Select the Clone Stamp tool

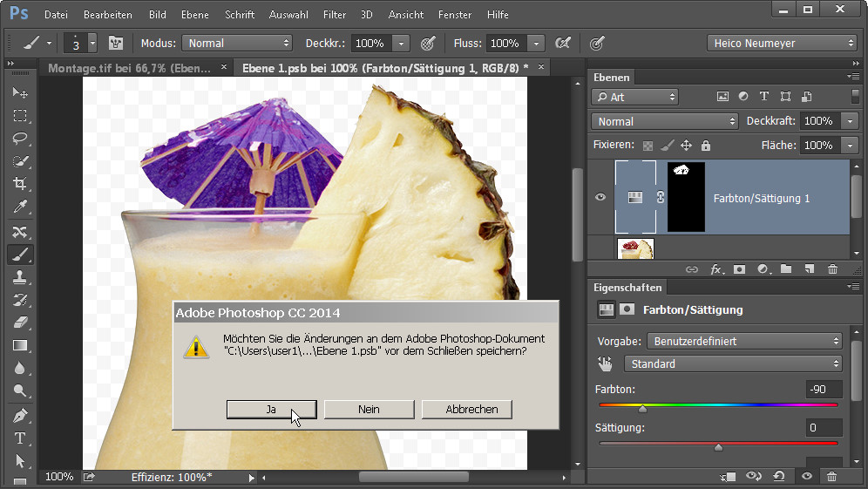pyautogui.click(x=20, y=277)
